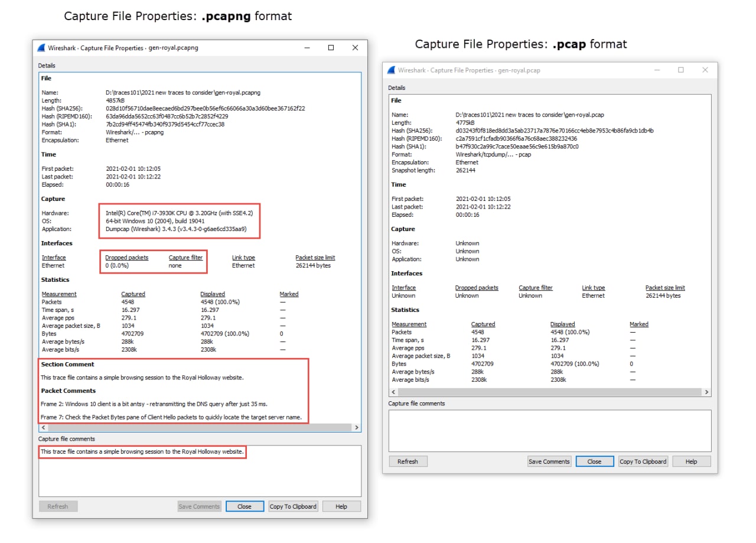Click SHA256 hash value starting d03243f0
This screenshot has height=543, width=756.
click(x=555, y=131)
